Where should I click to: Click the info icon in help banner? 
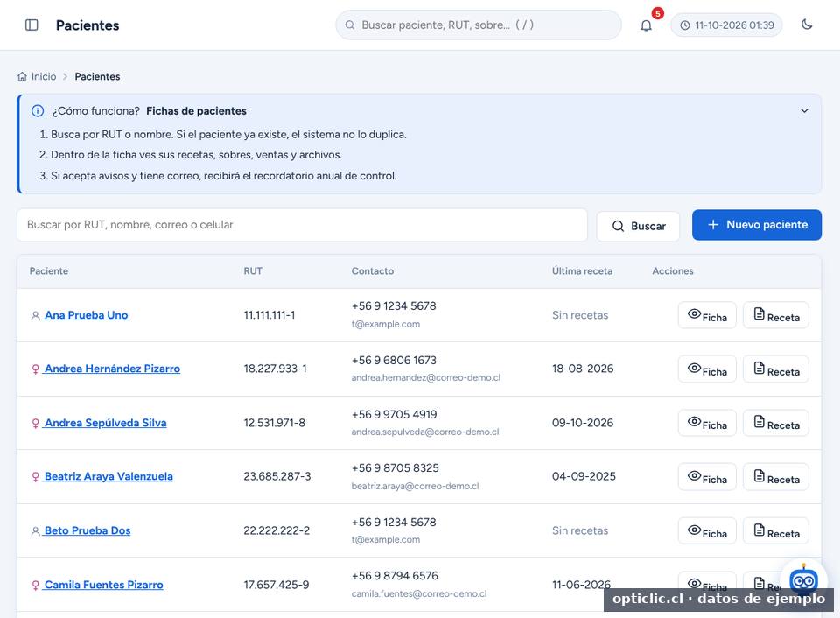(38, 111)
